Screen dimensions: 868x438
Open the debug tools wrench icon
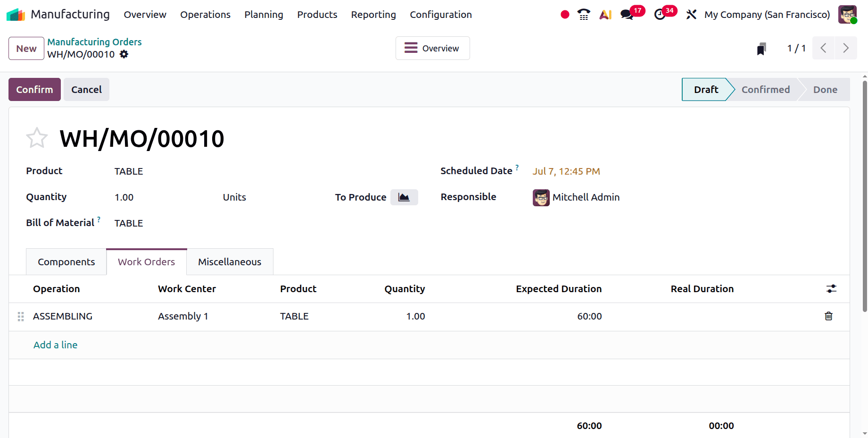click(691, 15)
